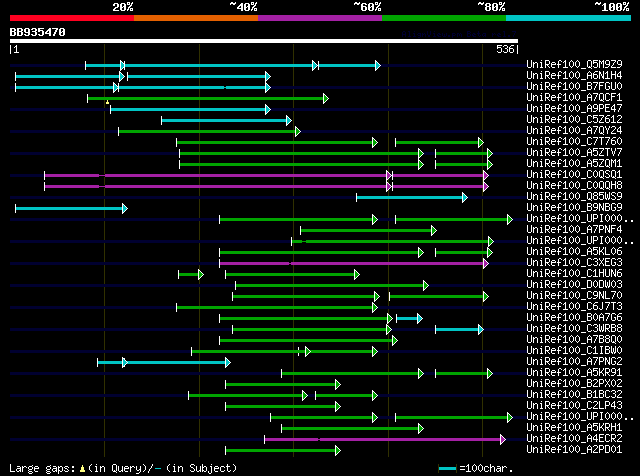This screenshot has width=640, height=476.
Task: Select UniRef100_C6J7T3 label
Action: pos(574,307)
